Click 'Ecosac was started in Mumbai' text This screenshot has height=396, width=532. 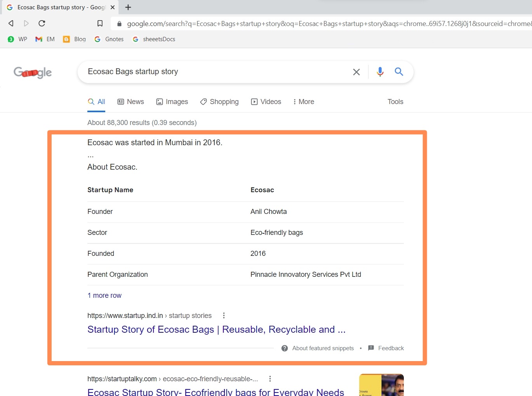(x=155, y=142)
